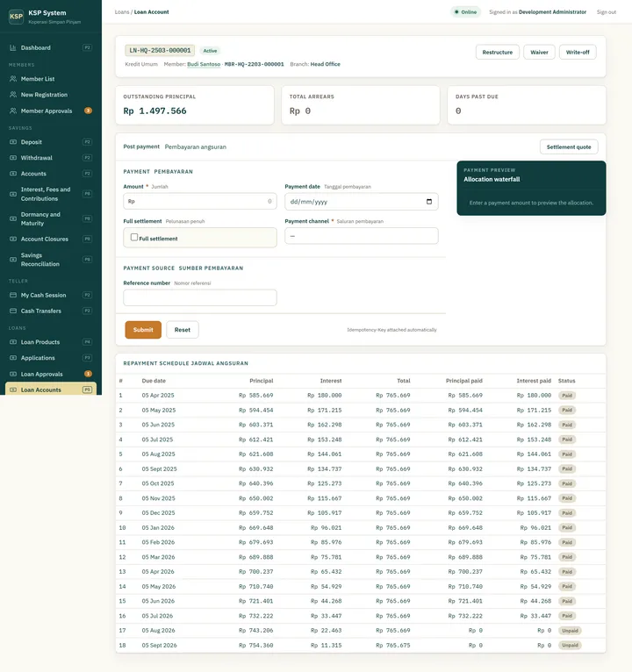Click the Account Closures icon
Image resolution: width=632 pixels, height=672 pixels.
click(x=13, y=239)
